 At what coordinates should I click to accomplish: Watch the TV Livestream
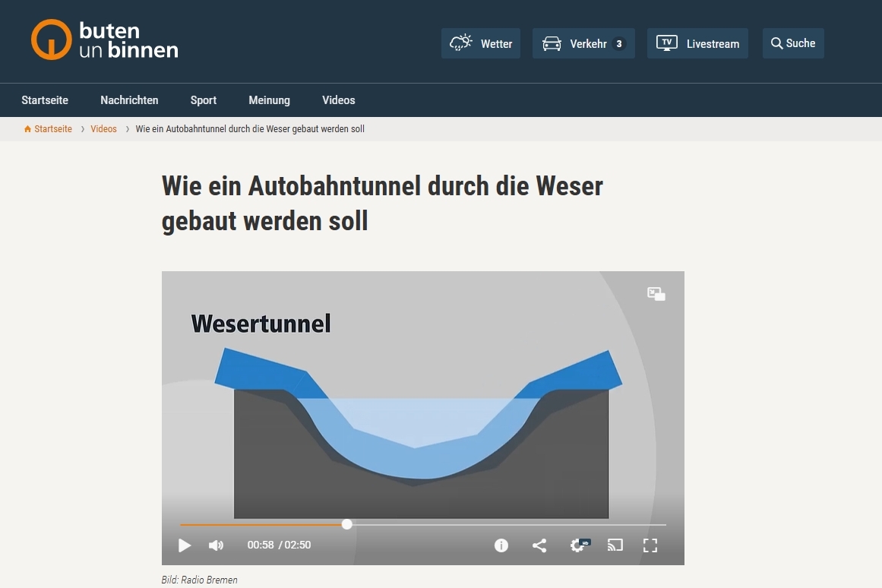697,44
